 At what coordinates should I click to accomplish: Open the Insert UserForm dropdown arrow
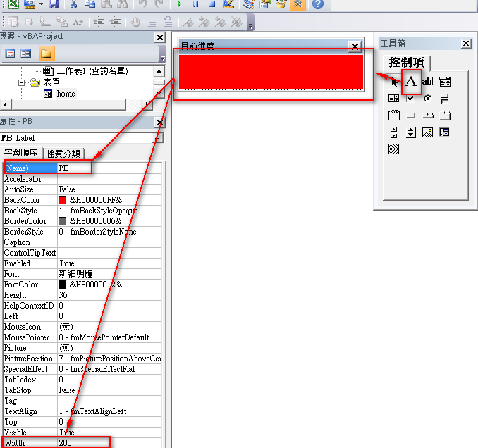41,4
